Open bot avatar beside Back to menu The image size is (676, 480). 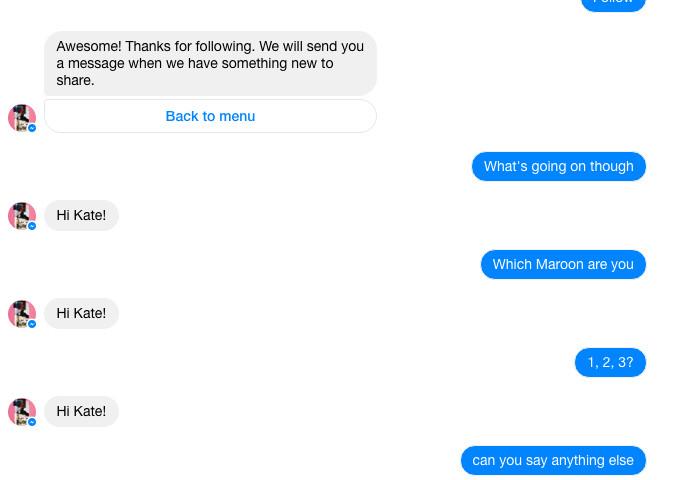(x=21, y=117)
